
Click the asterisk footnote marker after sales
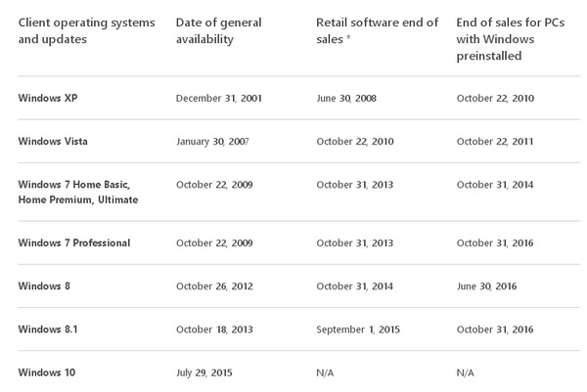click(x=348, y=37)
